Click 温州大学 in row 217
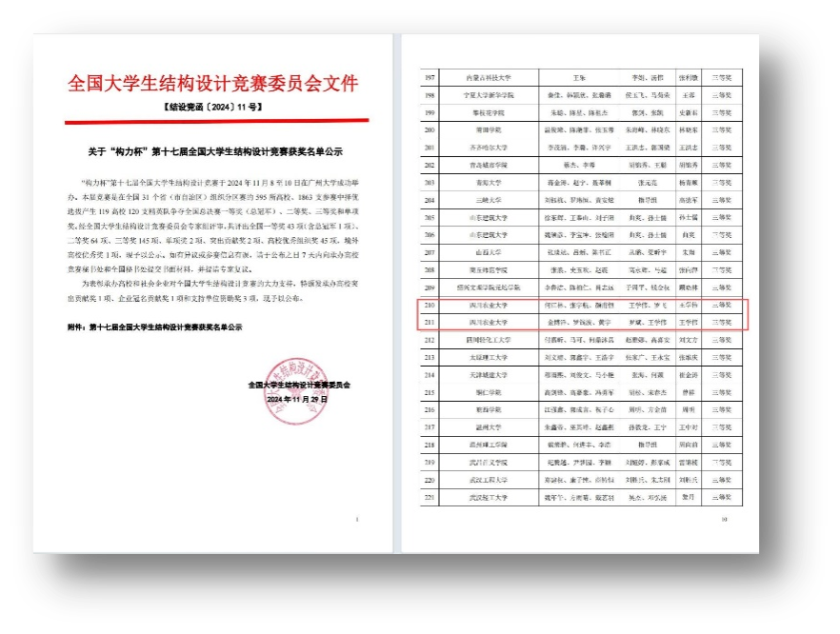840x634 pixels. pyautogui.click(x=488, y=427)
